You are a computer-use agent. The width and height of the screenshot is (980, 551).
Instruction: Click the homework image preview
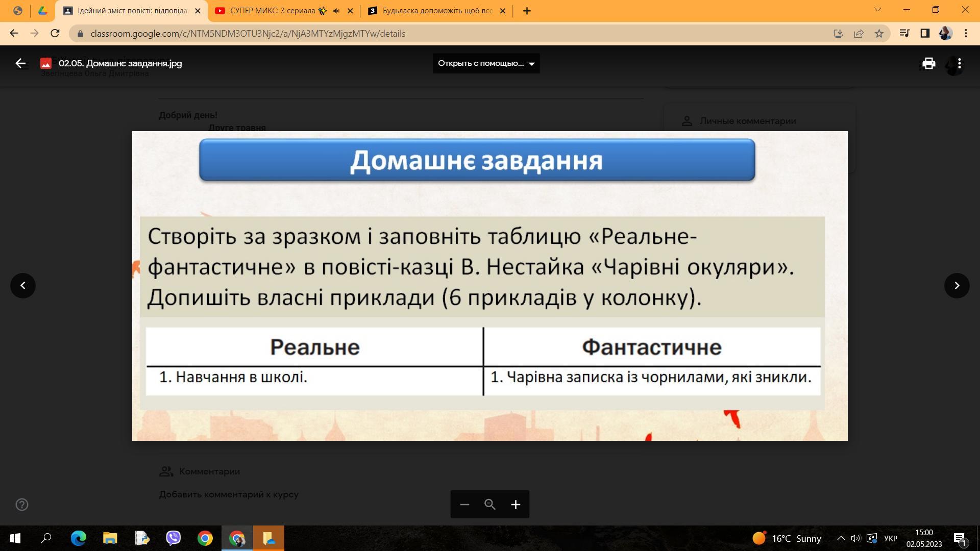coord(490,286)
